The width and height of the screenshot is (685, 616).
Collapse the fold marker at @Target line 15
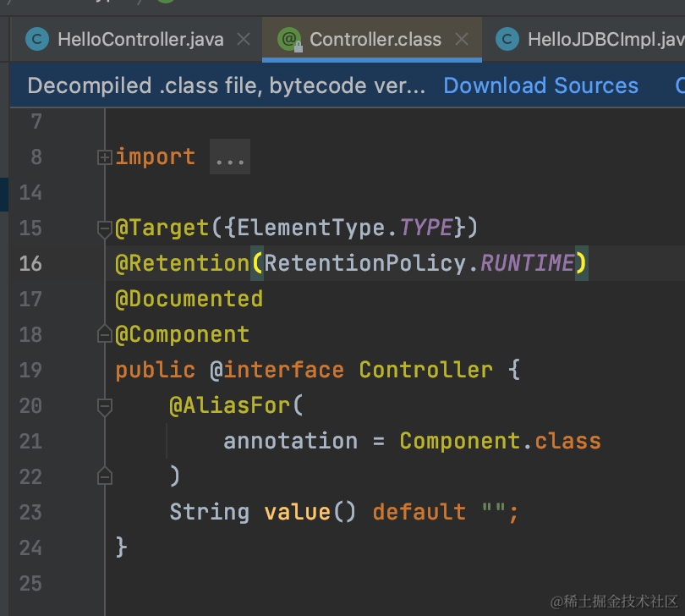coord(104,229)
